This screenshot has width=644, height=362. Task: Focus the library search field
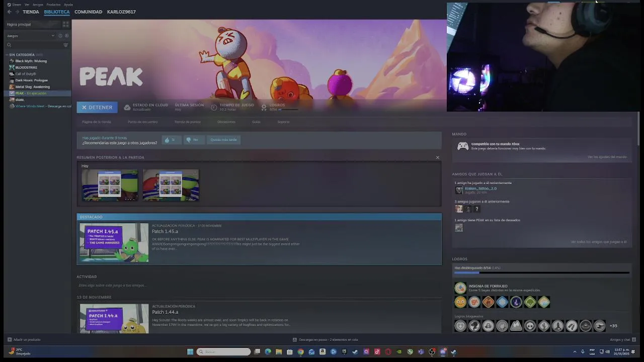click(33, 45)
